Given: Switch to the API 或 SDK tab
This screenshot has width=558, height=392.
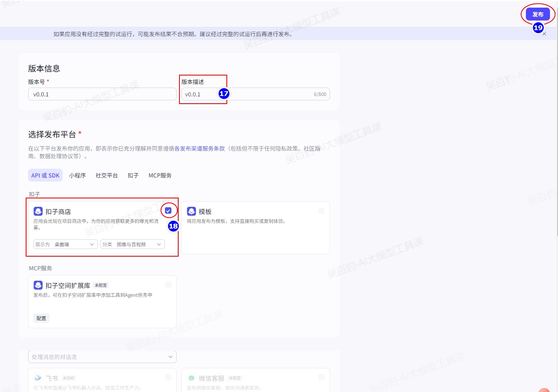Looking at the screenshot, I should click(45, 176).
